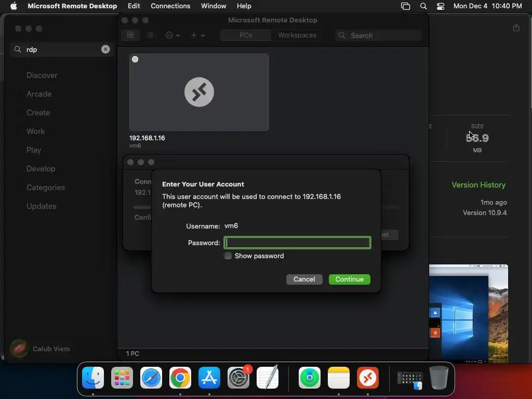Click the status indicator on the PC thumbnail
The image size is (532, 399).
click(x=135, y=59)
